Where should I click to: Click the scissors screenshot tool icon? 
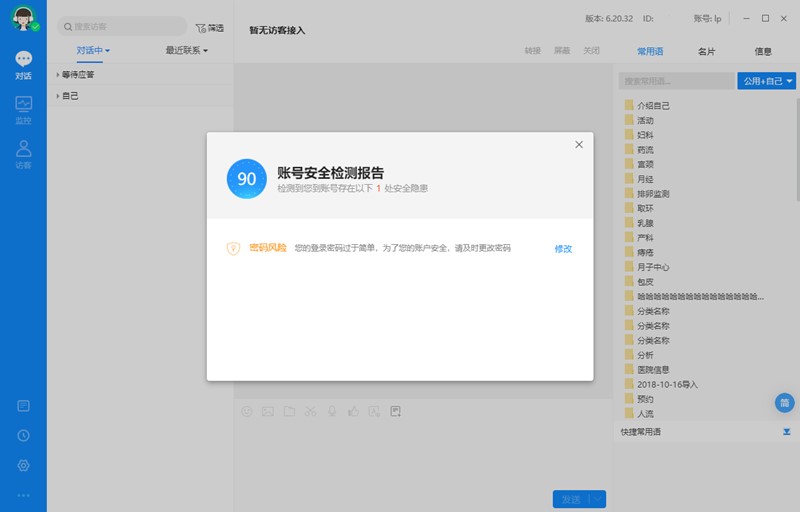click(310, 411)
